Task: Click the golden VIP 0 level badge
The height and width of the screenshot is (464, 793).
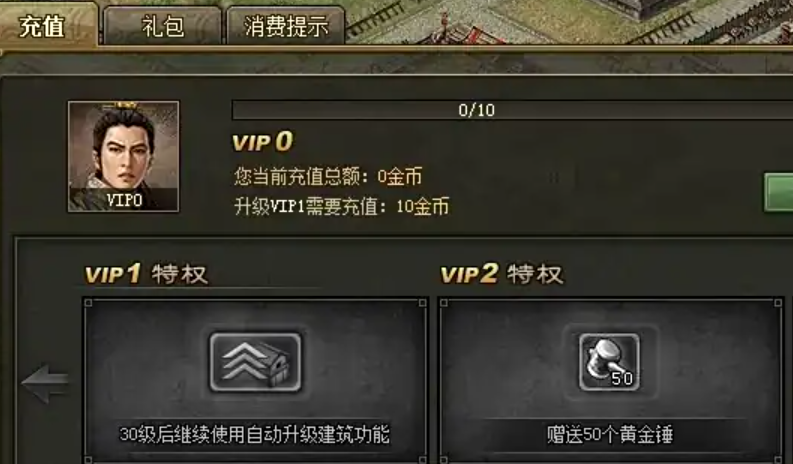Action: coord(262,142)
